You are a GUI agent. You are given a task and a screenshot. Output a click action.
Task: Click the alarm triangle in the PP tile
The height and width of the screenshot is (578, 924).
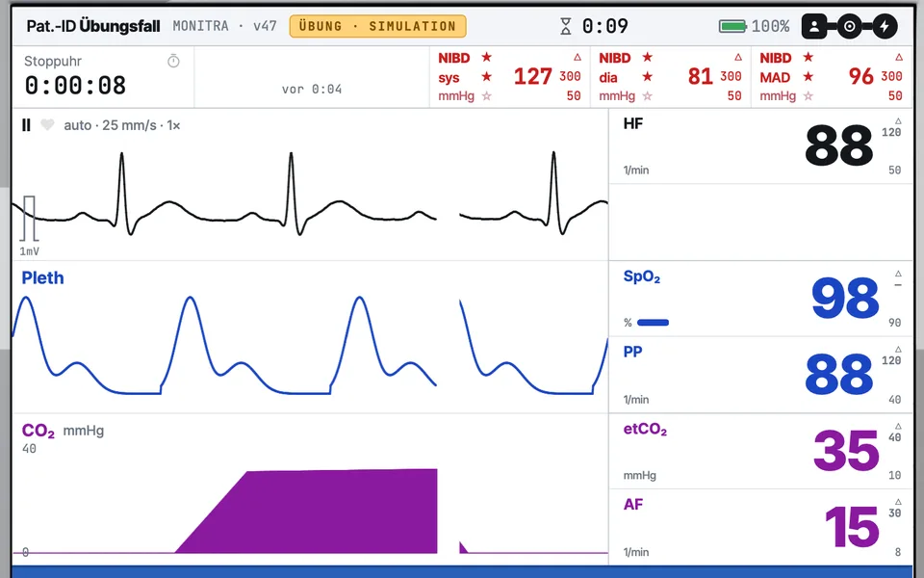[x=898, y=350]
